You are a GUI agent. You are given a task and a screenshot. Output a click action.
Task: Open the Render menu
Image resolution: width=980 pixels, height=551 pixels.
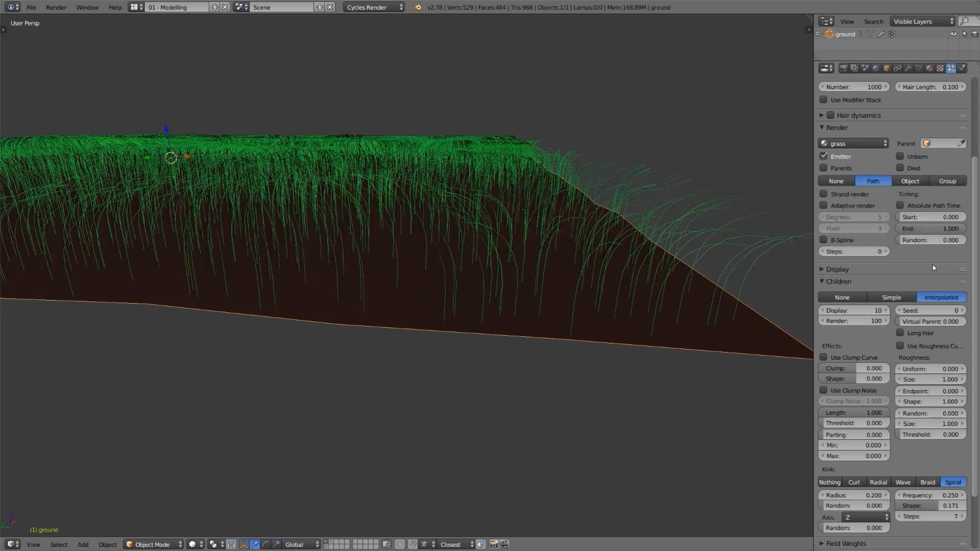pyautogui.click(x=56, y=7)
